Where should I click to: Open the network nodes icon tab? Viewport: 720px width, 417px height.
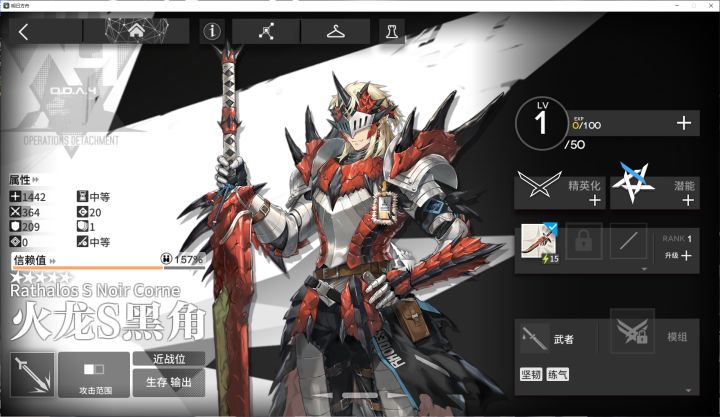[x=266, y=31]
